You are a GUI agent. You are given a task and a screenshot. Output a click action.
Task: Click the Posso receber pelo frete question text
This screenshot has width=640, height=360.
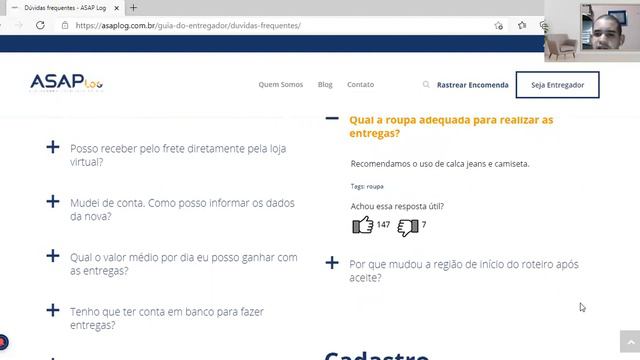[x=178, y=155]
